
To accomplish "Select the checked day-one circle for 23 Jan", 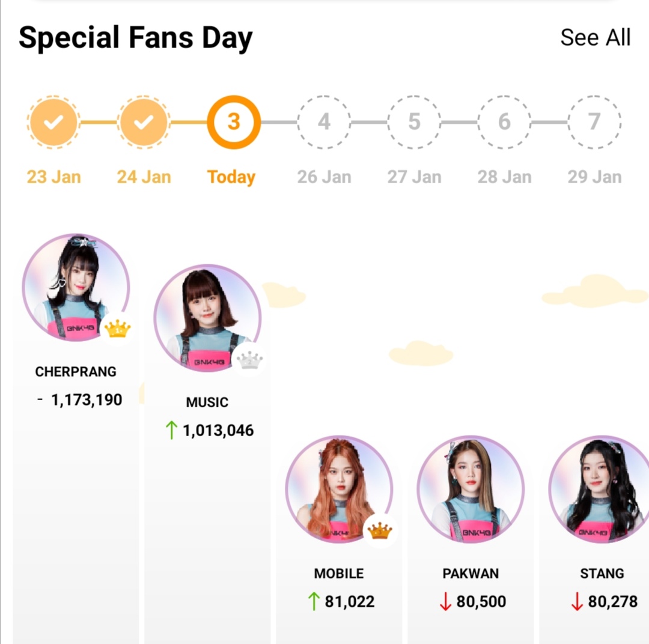I will pyautogui.click(x=53, y=122).
